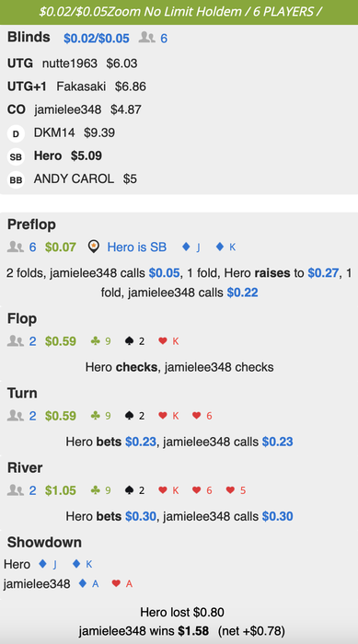The height and width of the screenshot is (644, 358).
Task: Click the players icon in Flop row
Action: point(16,341)
